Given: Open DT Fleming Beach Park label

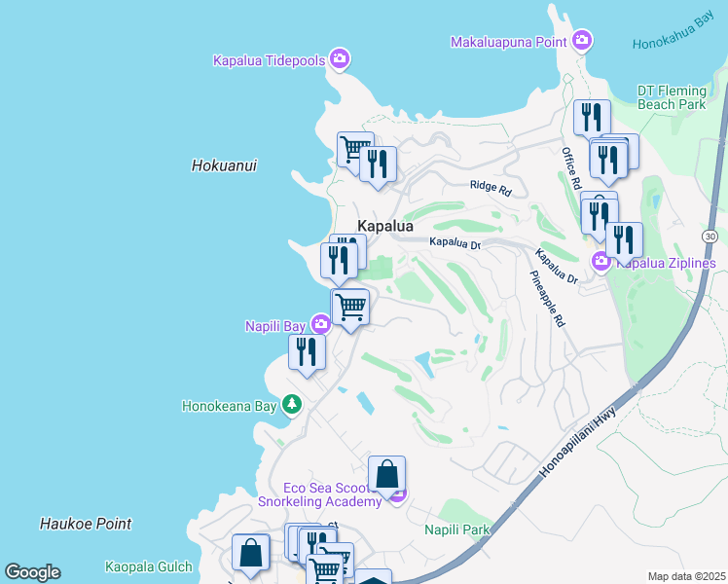Looking at the screenshot, I should point(672,97).
